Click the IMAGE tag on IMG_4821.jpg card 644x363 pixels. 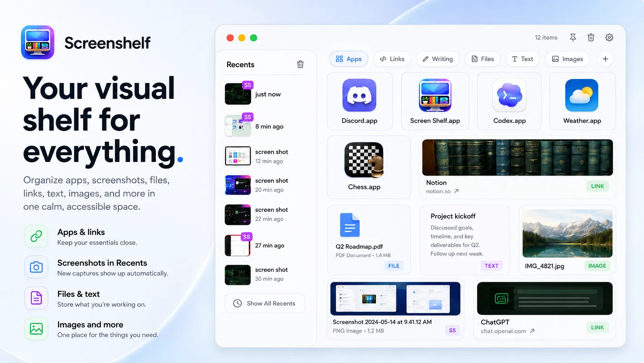(x=597, y=266)
